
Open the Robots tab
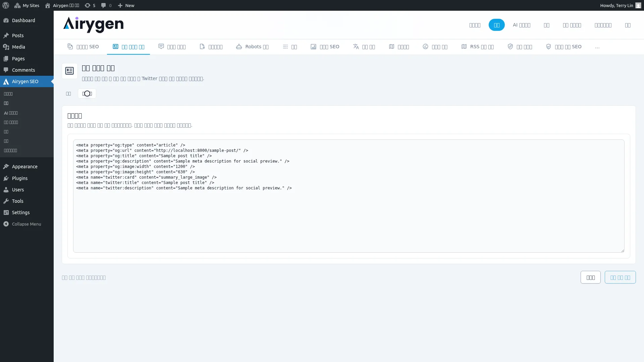point(252,47)
